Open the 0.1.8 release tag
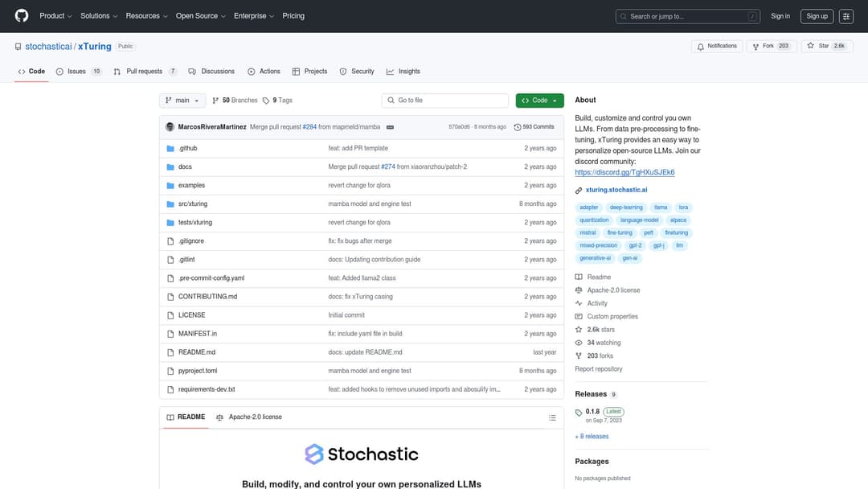868x489 pixels. click(x=592, y=412)
